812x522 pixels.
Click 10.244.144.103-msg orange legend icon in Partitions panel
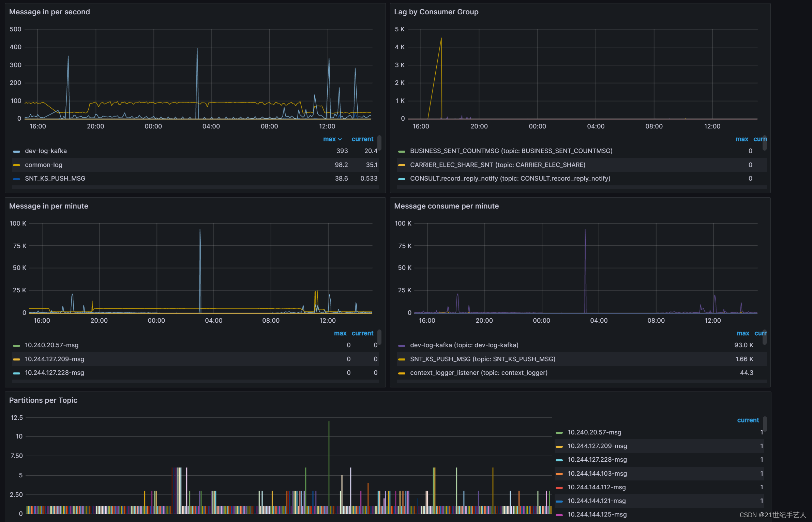[x=559, y=474]
